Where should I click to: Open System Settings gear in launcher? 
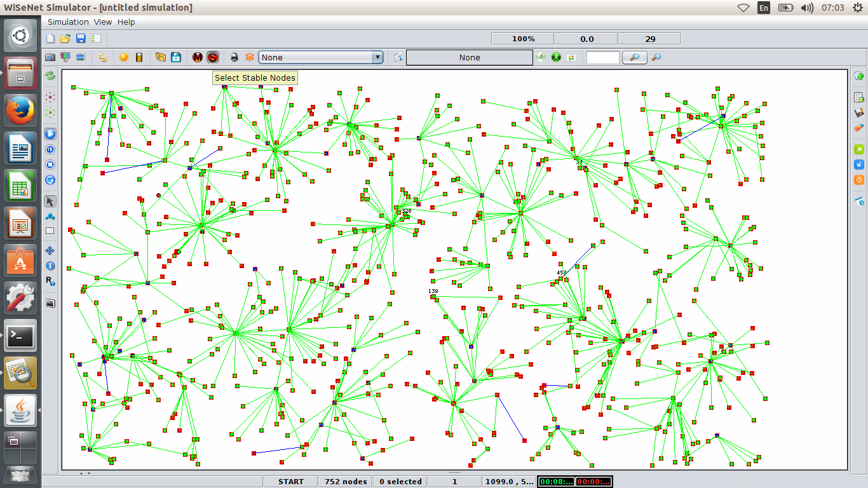(21, 297)
